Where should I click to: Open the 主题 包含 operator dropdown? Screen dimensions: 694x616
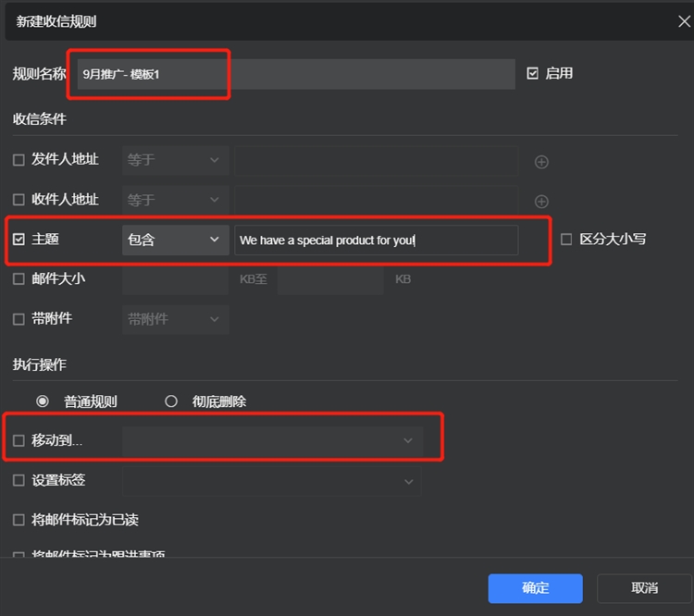tap(175, 240)
